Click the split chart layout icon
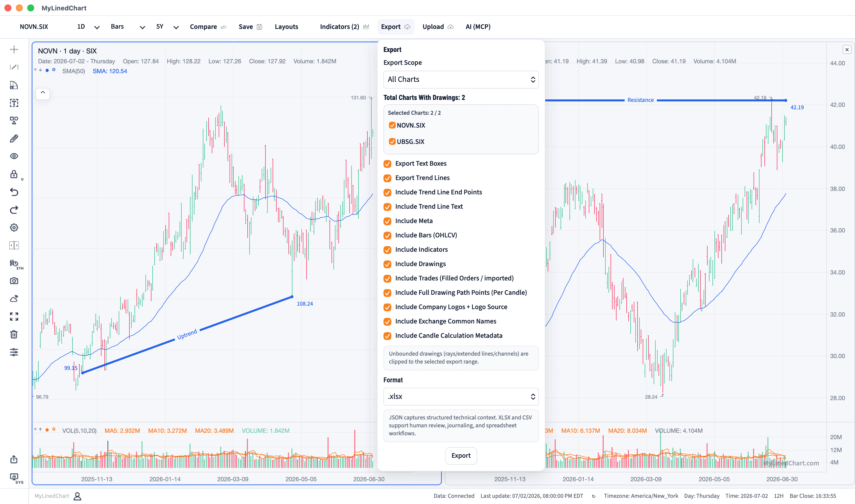 tap(14, 245)
